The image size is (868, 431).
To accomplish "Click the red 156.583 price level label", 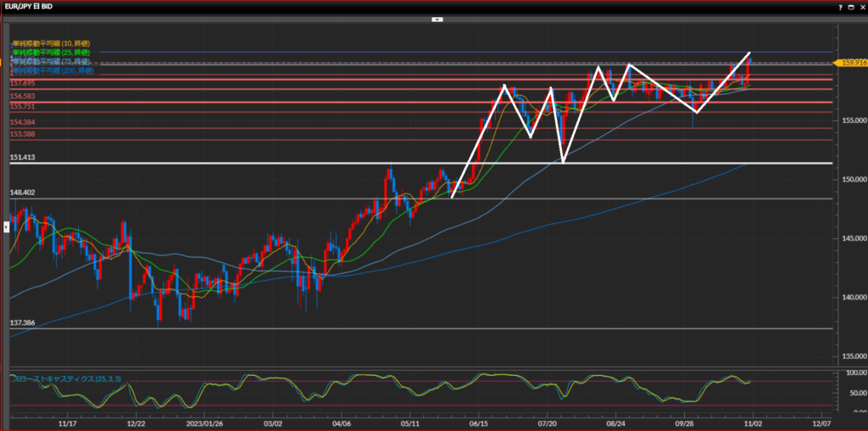I will (x=22, y=97).
